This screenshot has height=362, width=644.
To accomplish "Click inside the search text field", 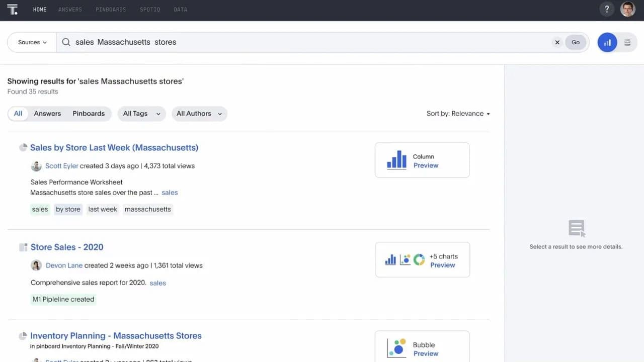I will pos(302,43).
